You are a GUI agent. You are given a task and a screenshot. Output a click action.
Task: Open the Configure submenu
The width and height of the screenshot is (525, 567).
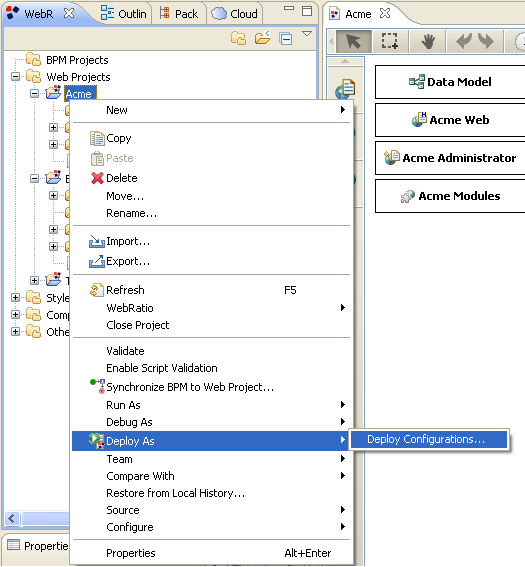[x=212, y=527]
